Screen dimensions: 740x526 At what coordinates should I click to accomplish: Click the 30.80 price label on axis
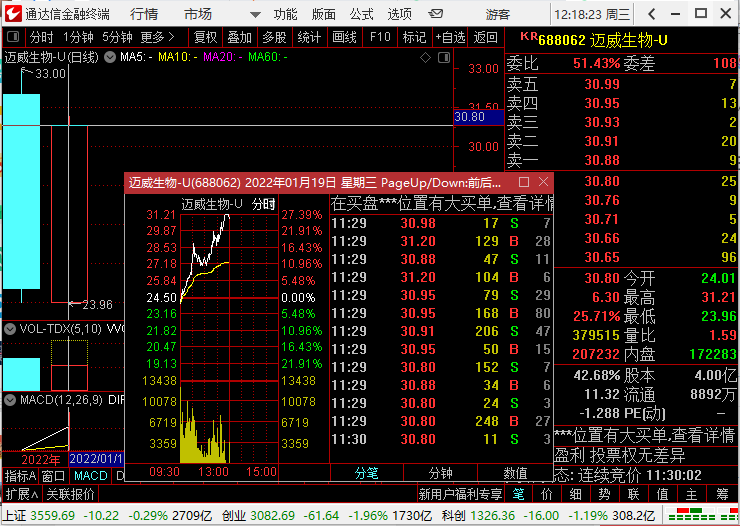(479, 117)
